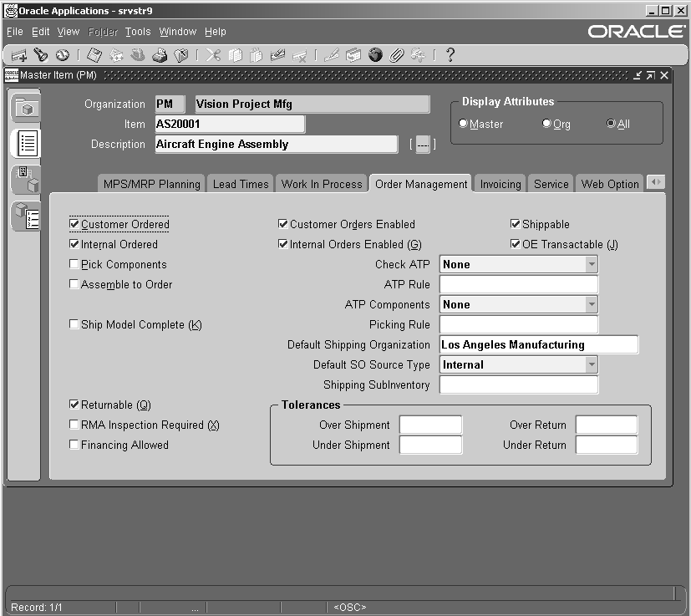Select the All display attributes radio
The image size is (691, 616).
[611, 124]
